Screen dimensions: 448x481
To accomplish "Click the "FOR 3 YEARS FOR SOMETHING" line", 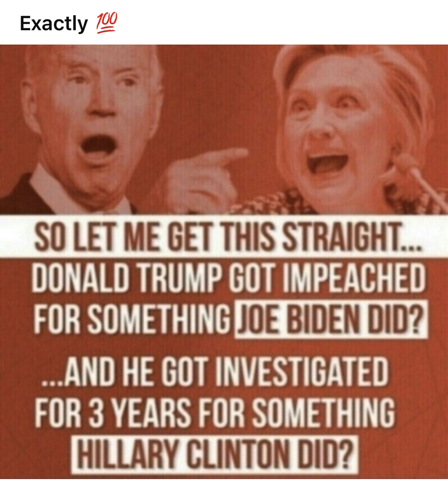I will click(215, 412).
